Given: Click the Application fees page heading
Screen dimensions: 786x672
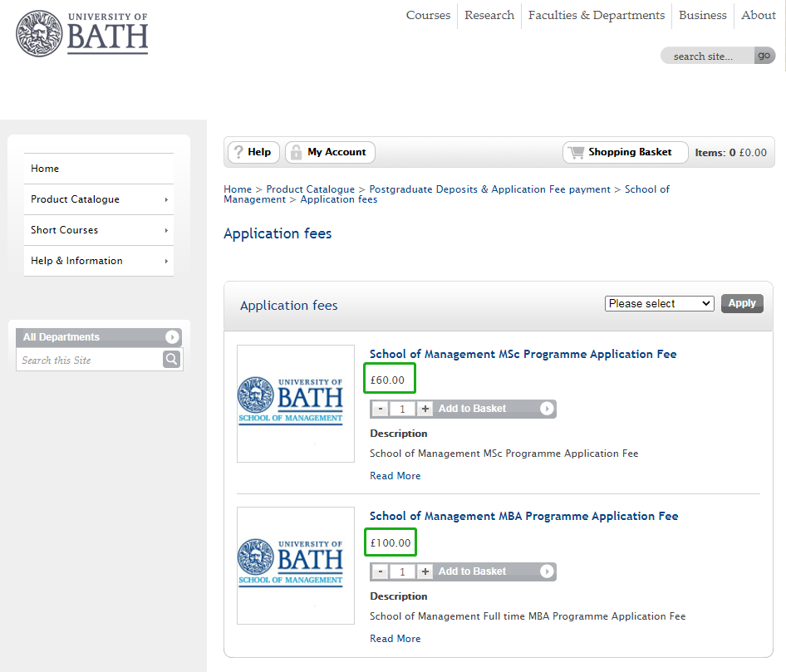Looking at the screenshot, I should [x=278, y=233].
